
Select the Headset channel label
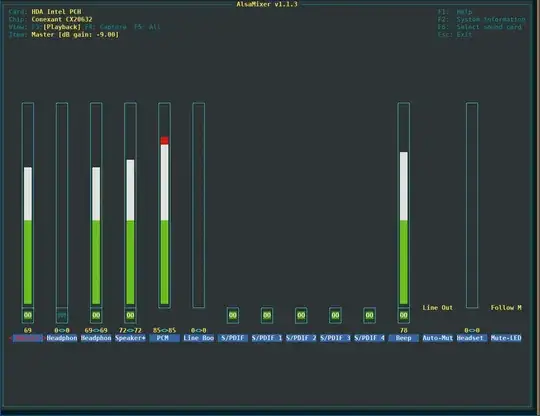coord(472,338)
